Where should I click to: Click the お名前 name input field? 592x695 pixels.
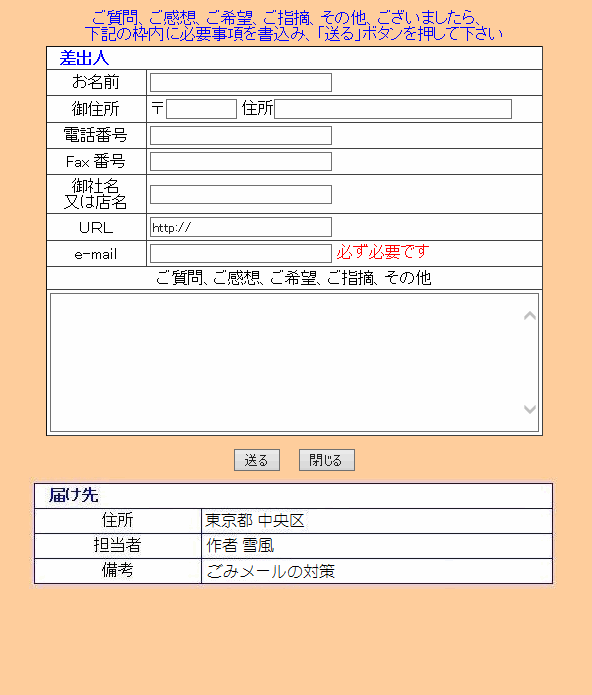(x=241, y=82)
